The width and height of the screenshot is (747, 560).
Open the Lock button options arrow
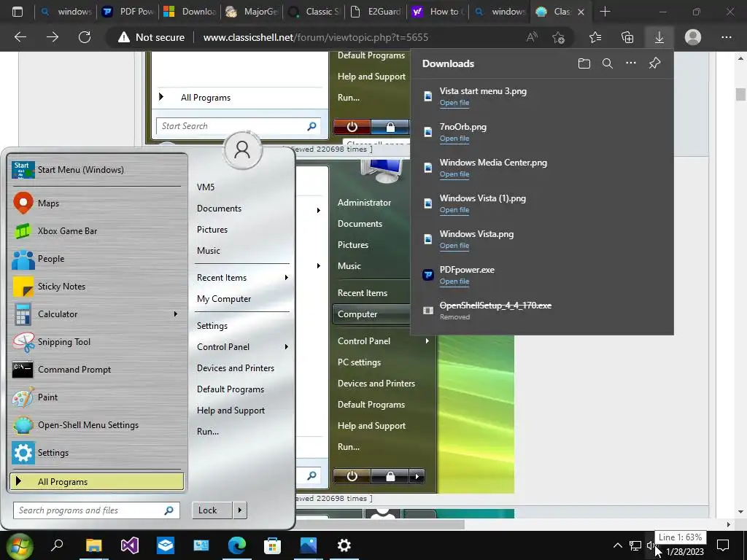point(239,510)
